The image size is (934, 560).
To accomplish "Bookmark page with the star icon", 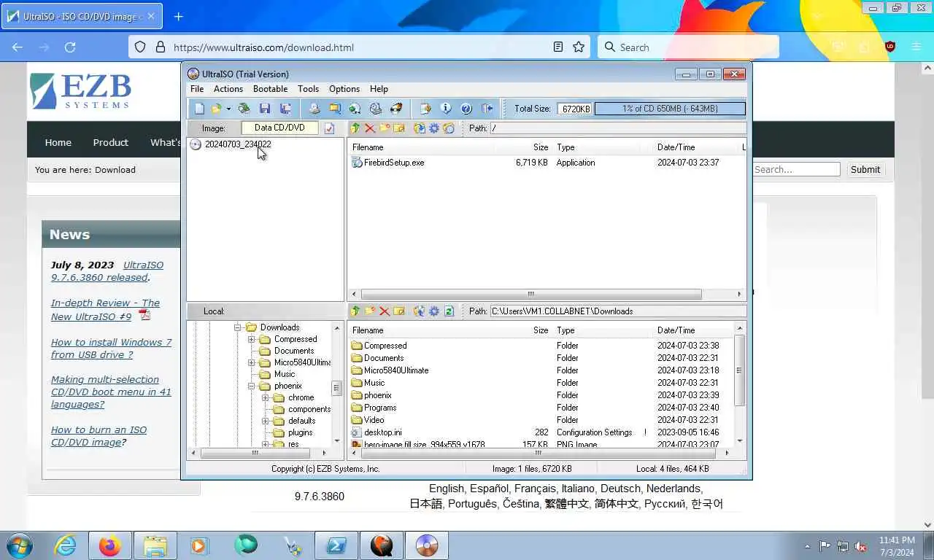I will [579, 47].
